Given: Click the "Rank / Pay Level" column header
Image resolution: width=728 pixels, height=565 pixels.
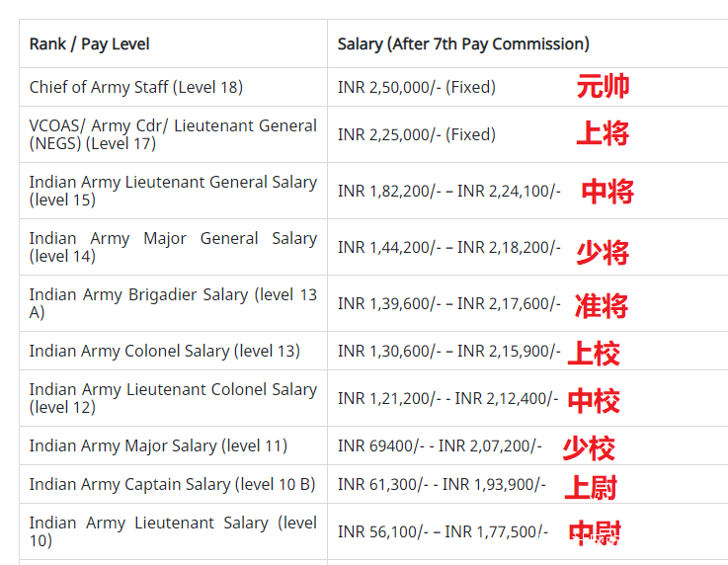Looking at the screenshot, I should click(90, 43).
